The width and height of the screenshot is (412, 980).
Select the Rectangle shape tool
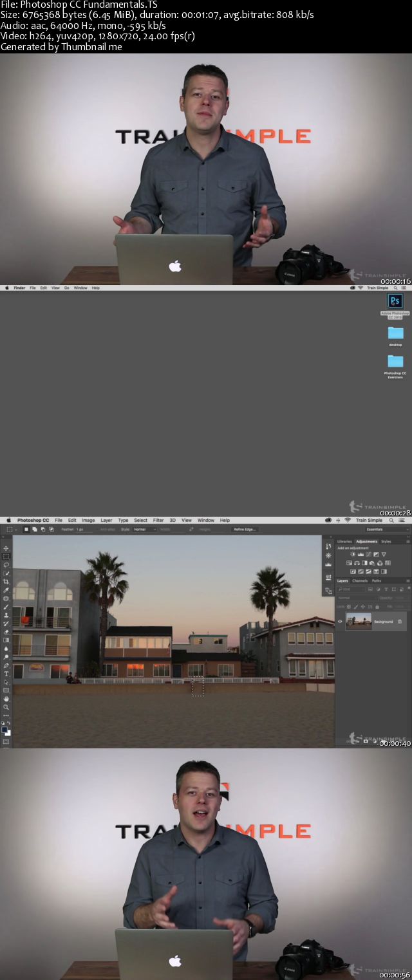(x=6, y=690)
